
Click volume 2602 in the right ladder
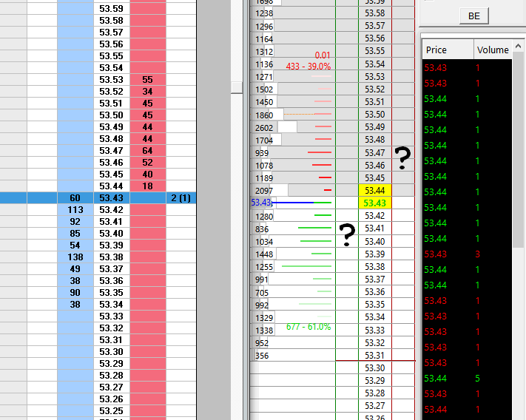tap(264, 128)
